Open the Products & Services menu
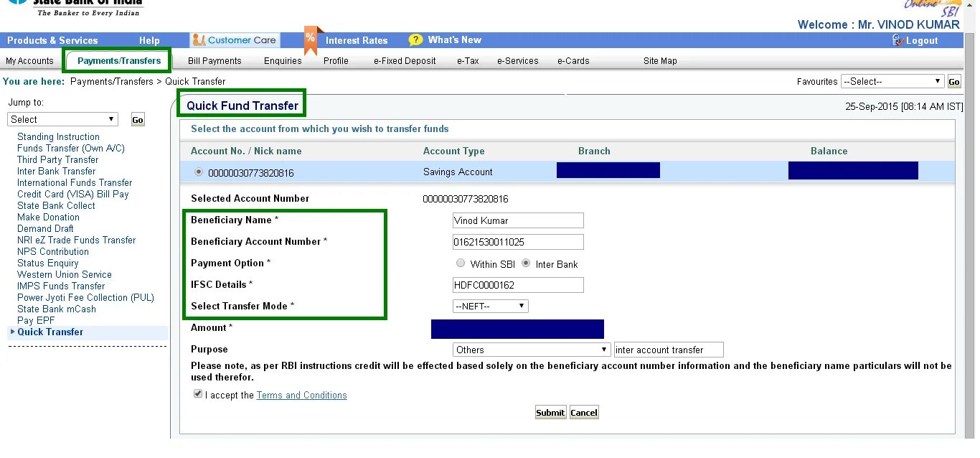The image size is (980, 458). (x=52, y=40)
